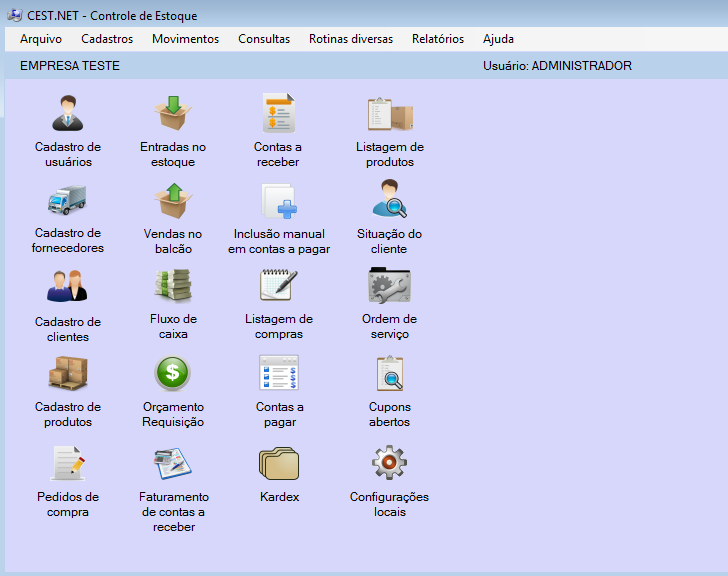
Task: Click the Orçamento Requisição dollar icon
Action: coord(173,374)
